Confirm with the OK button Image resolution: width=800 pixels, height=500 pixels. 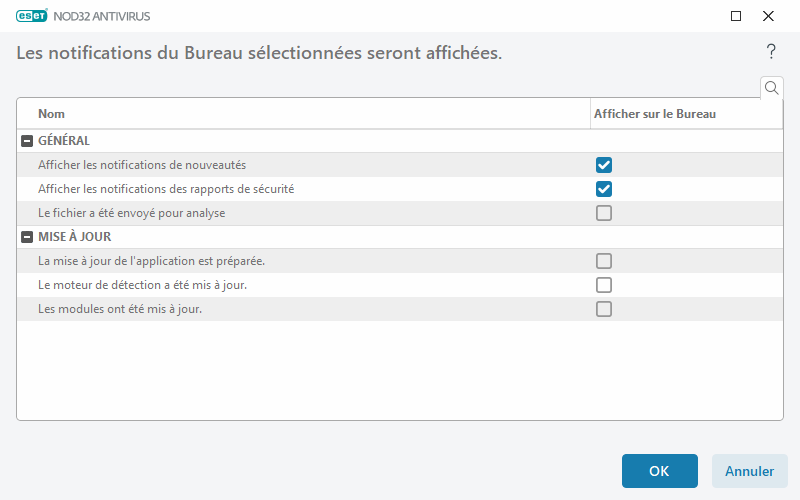click(x=659, y=471)
